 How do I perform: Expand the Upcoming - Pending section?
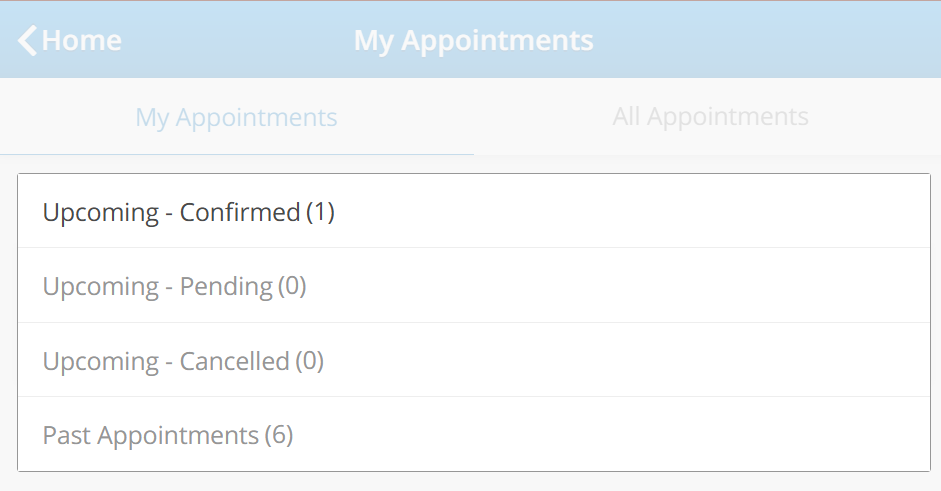coord(474,287)
